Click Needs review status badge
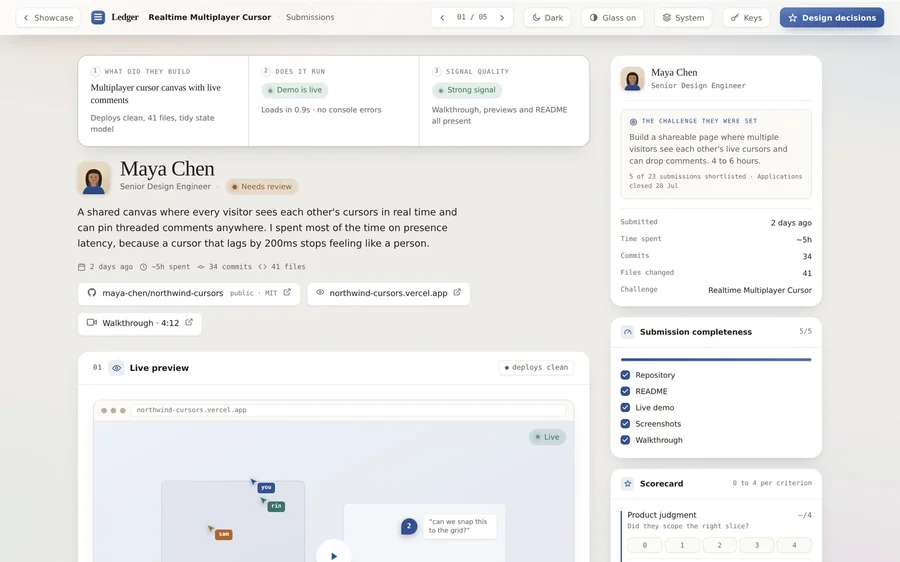This screenshot has height=562, width=900. [x=262, y=187]
